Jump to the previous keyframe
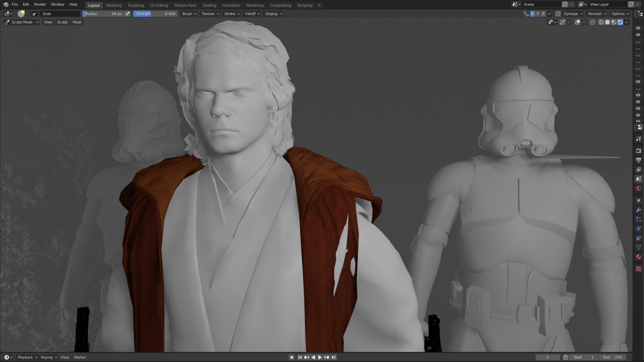This screenshot has width=644, height=362. (307, 357)
